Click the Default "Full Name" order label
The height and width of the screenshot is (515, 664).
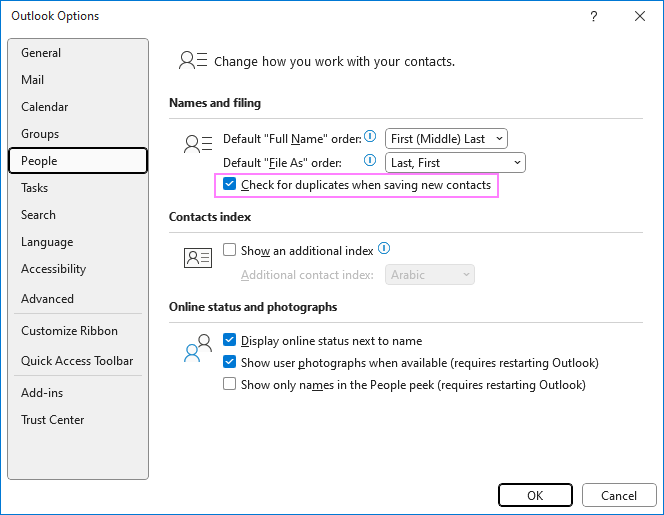tap(292, 139)
